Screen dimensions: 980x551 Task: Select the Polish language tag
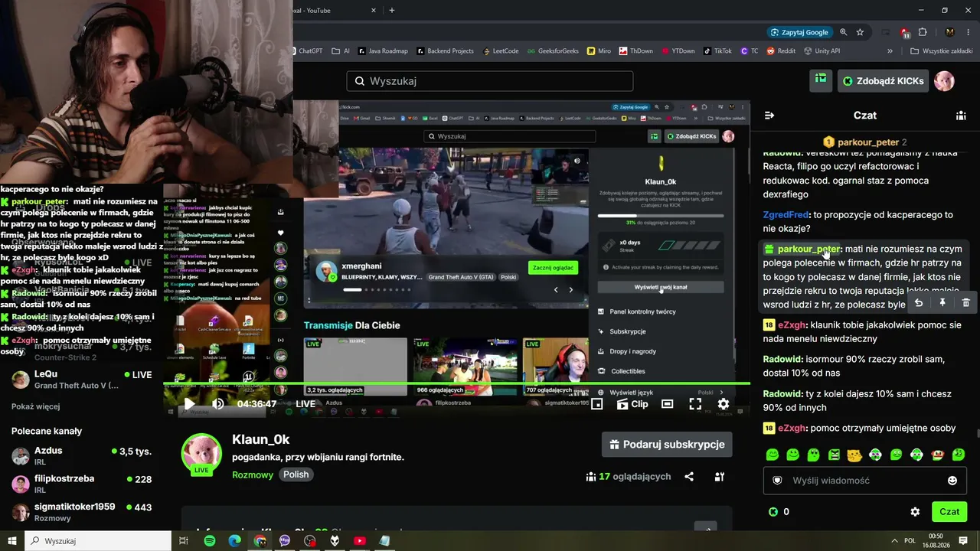point(296,474)
